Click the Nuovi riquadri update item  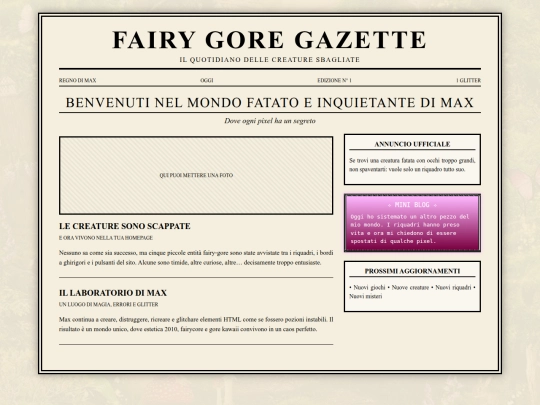pyautogui.click(x=453, y=287)
